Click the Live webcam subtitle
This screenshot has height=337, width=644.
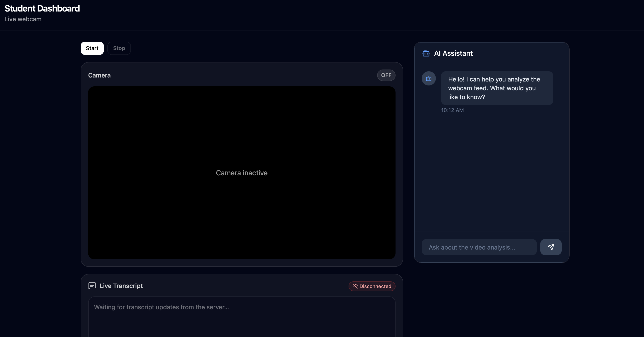[23, 19]
